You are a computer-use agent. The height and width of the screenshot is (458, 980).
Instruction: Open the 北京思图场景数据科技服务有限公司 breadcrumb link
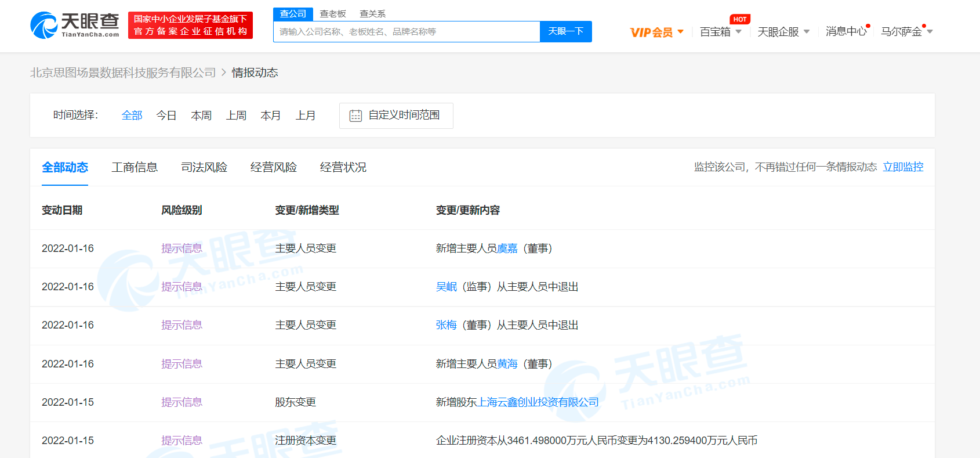(123, 73)
